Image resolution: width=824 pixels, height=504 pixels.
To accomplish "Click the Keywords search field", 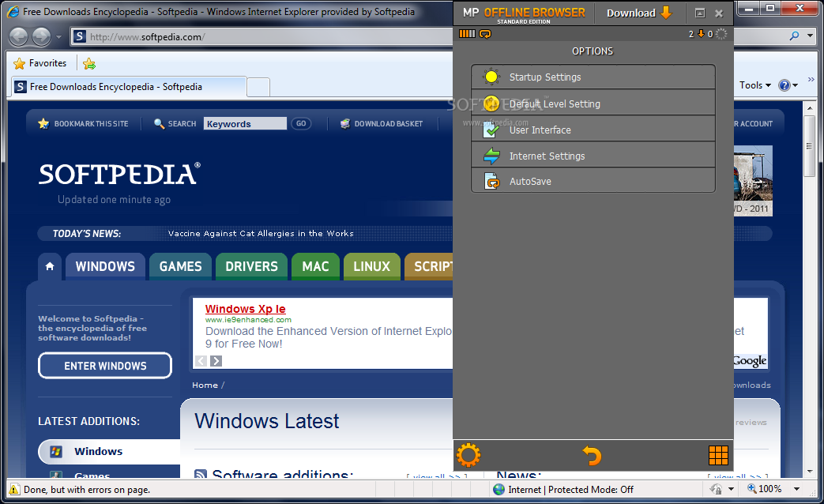I will (245, 124).
